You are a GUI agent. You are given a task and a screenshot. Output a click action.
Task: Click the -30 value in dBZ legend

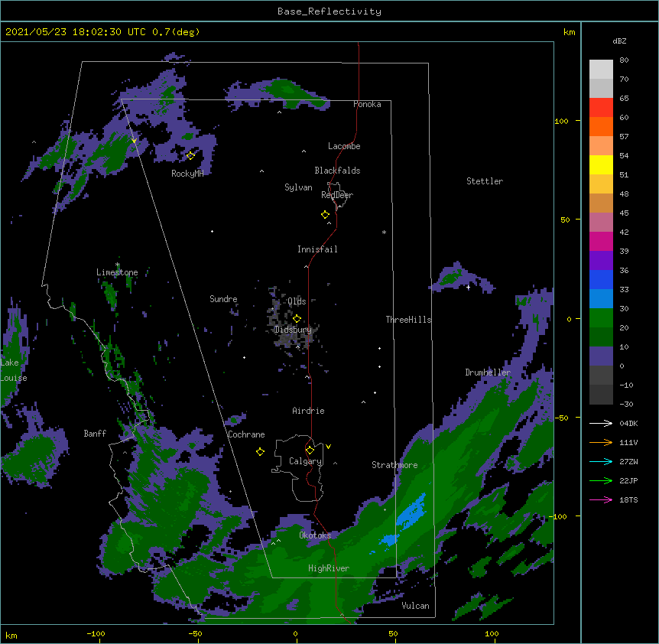626,404
